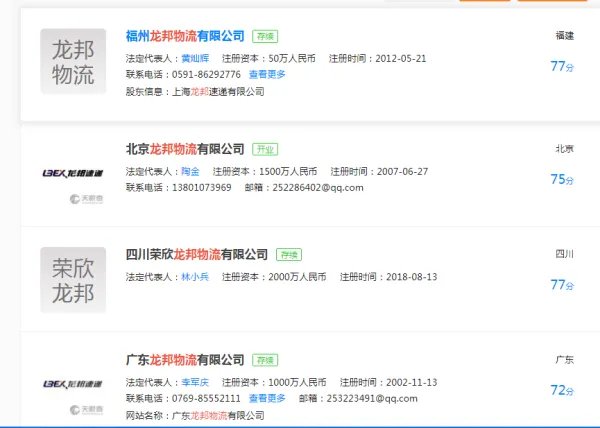Click registration date 2012-05-21
The image size is (600, 428).
401,59
